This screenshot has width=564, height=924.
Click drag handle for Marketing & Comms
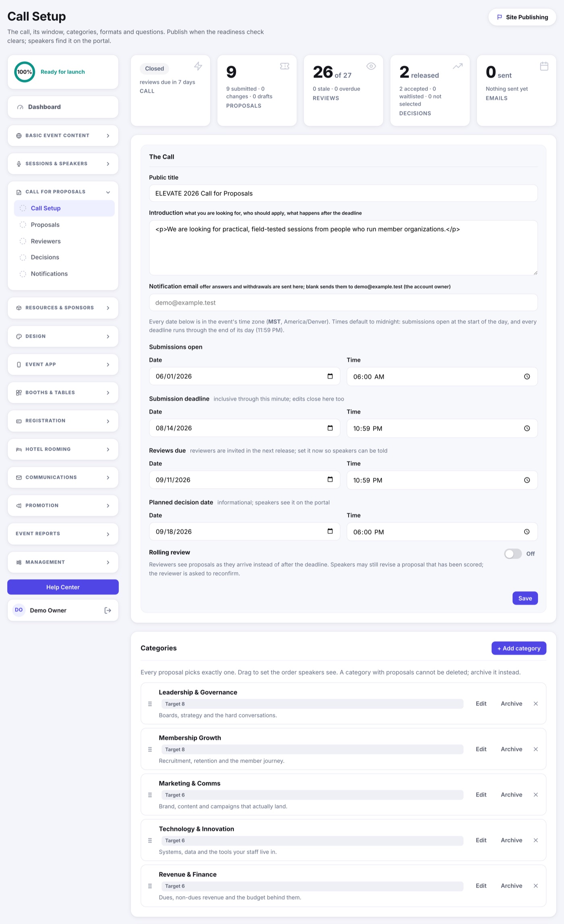pyautogui.click(x=150, y=795)
